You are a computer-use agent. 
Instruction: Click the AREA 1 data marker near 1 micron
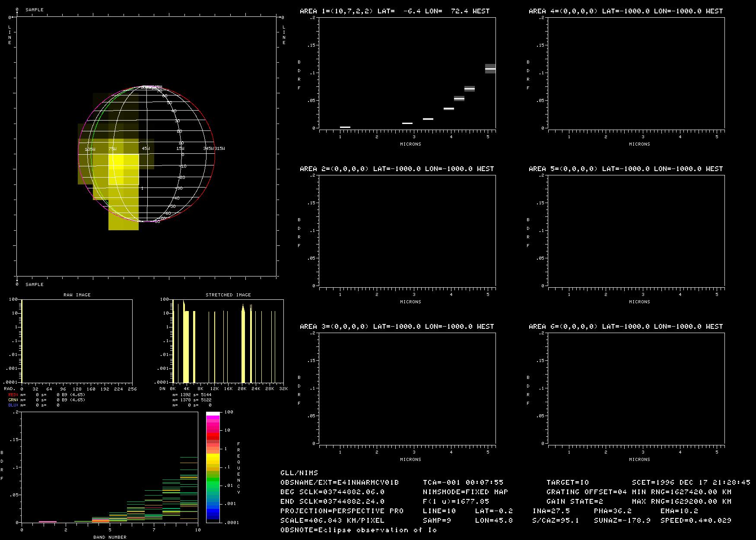345,127
